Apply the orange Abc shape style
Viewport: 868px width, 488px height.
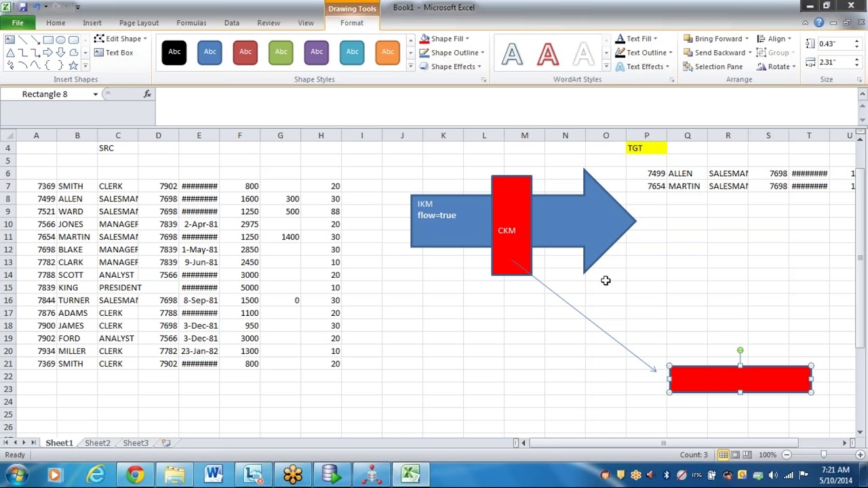pyautogui.click(x=387, y=52)
